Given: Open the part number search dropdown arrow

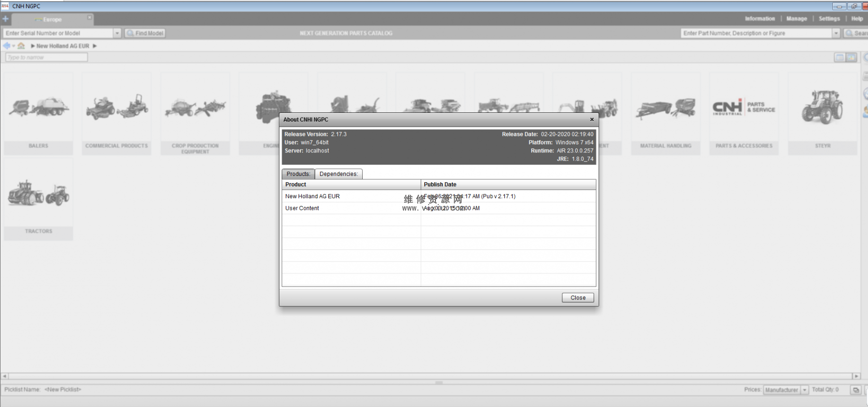Looking at the screenshot, I should [x=836, y=33].
